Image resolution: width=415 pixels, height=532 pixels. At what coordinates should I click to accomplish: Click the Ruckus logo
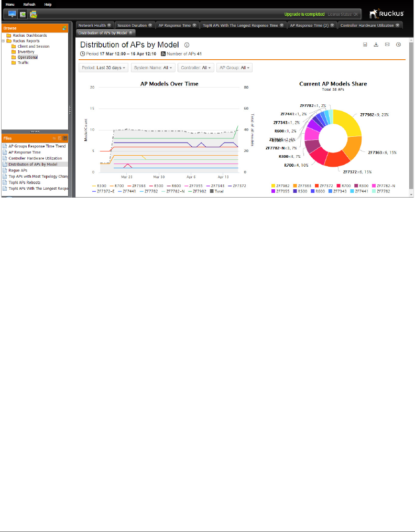(387, 14)
